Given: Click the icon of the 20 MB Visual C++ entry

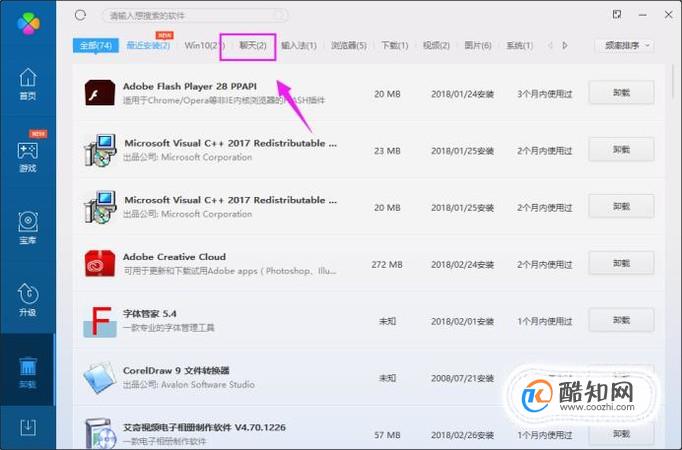Looking at the screenshot, I should (x=100, y=207).
